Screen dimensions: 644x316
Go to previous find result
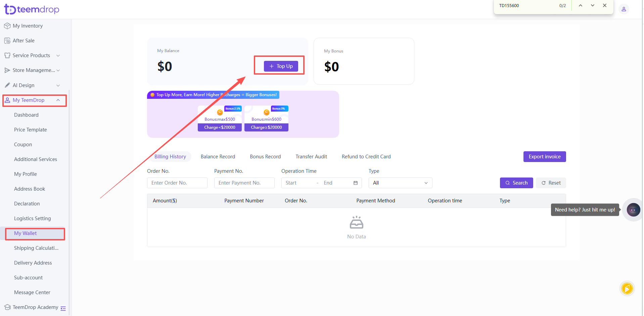[580, 5]
